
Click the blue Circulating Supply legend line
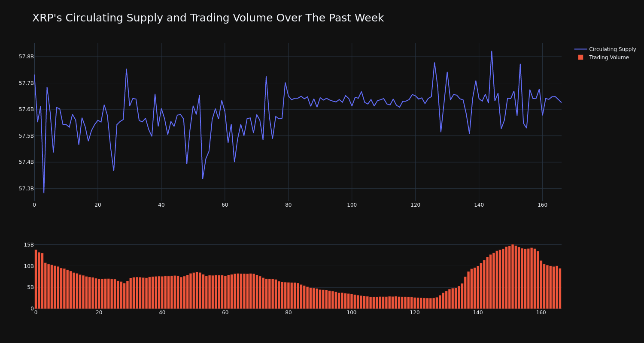(580, 49)
